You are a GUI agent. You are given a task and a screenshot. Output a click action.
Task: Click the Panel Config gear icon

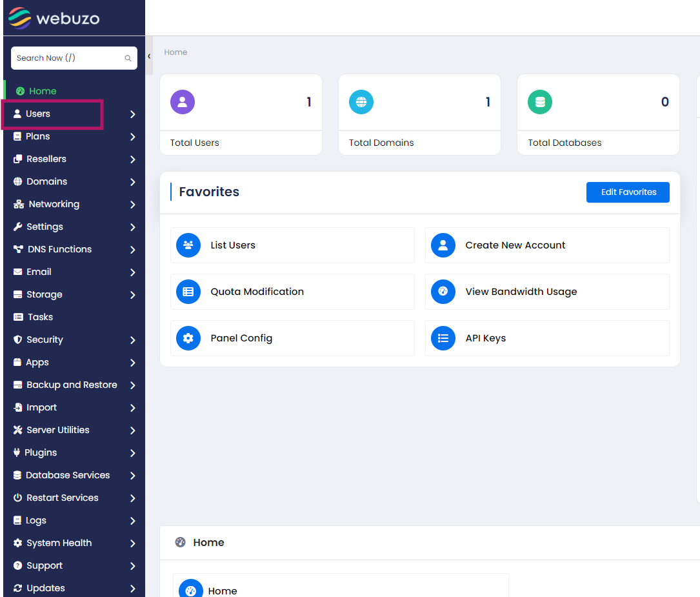188,338
